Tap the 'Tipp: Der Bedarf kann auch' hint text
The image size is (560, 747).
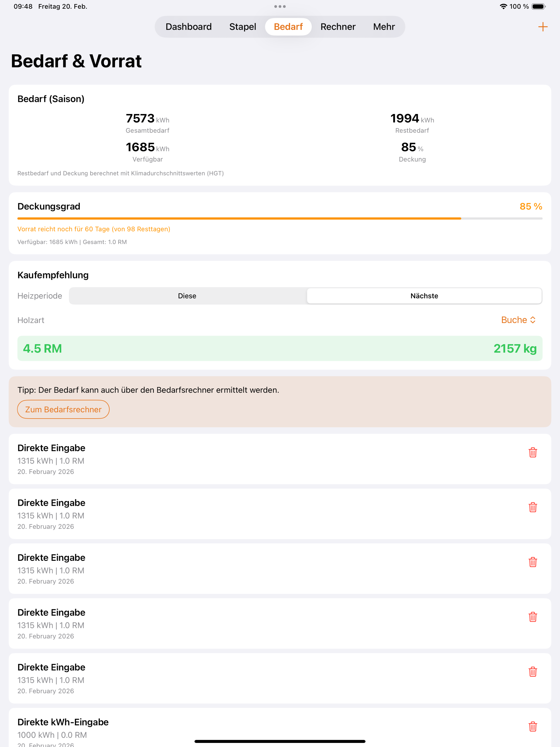148,390
